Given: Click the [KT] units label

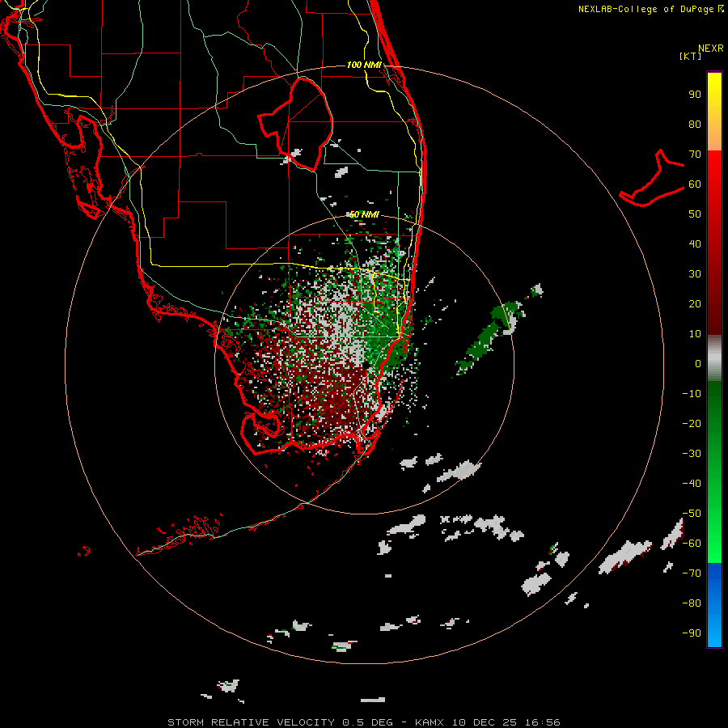Looking at the screenshot, I should [691, 56].
